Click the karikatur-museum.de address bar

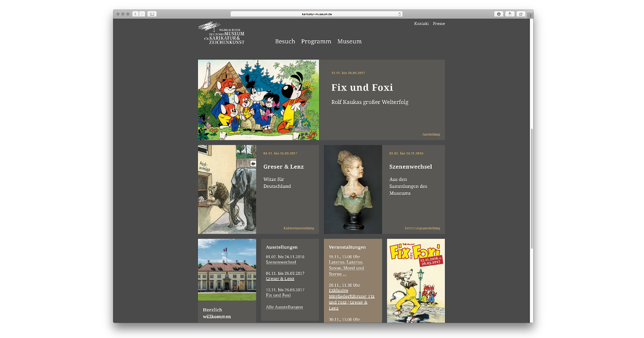pos(316,14)
